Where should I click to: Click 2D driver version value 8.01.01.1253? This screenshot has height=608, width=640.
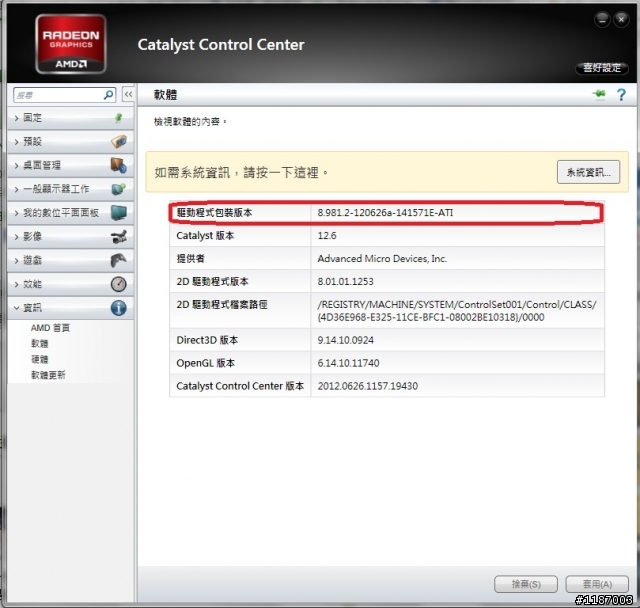coord(345,281)
